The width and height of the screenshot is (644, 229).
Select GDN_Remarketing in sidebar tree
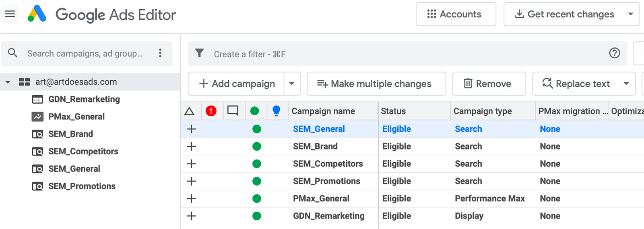click(x=84, y=99)
